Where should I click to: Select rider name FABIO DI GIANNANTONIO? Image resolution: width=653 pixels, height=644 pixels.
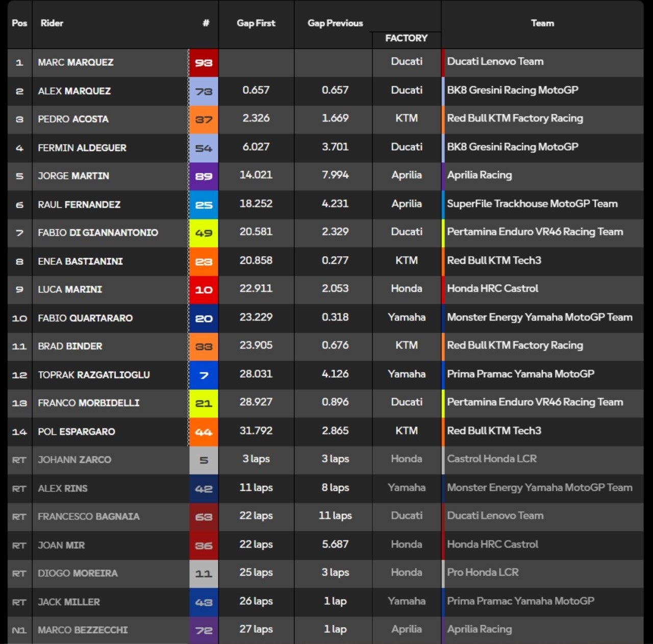click(x=98, y=233)
